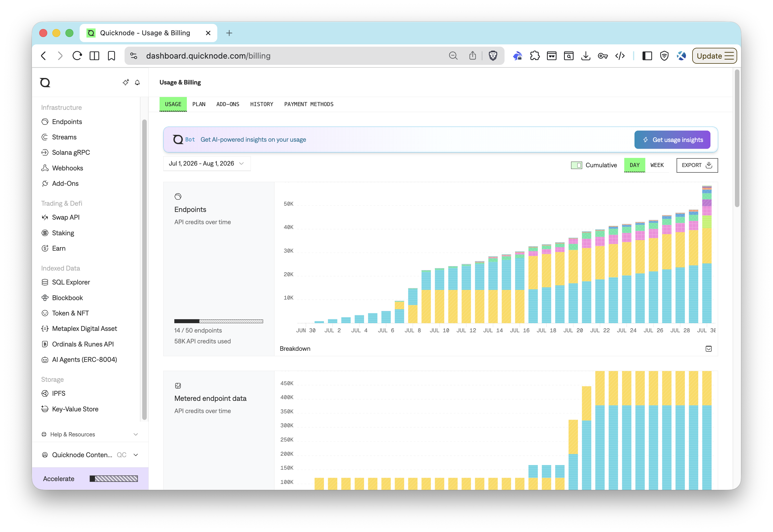
Task: Select the DAY granularity
Action: point(634,165)
